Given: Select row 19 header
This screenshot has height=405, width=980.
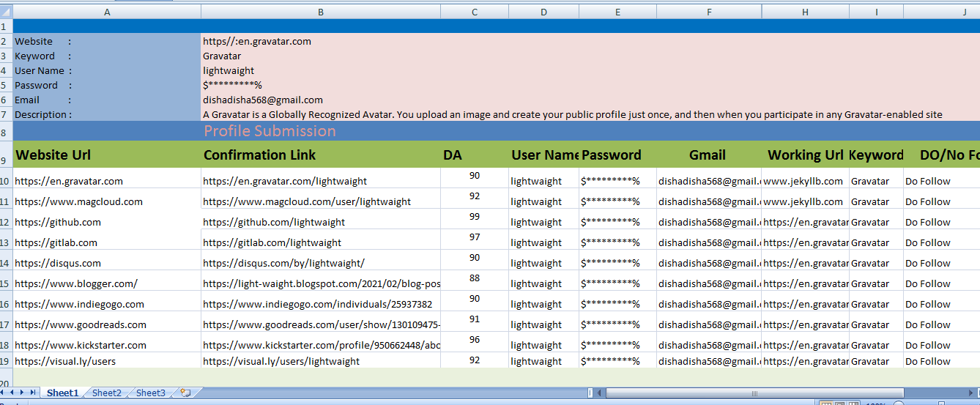Looking at the screenshot, I should click(6, 360).
